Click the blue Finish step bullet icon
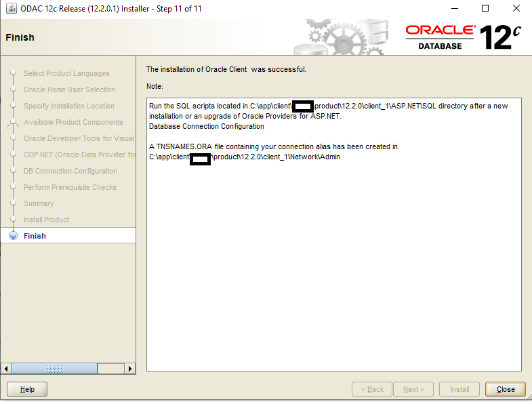Screen dimensions: 532x402 [x=14, y=236]
